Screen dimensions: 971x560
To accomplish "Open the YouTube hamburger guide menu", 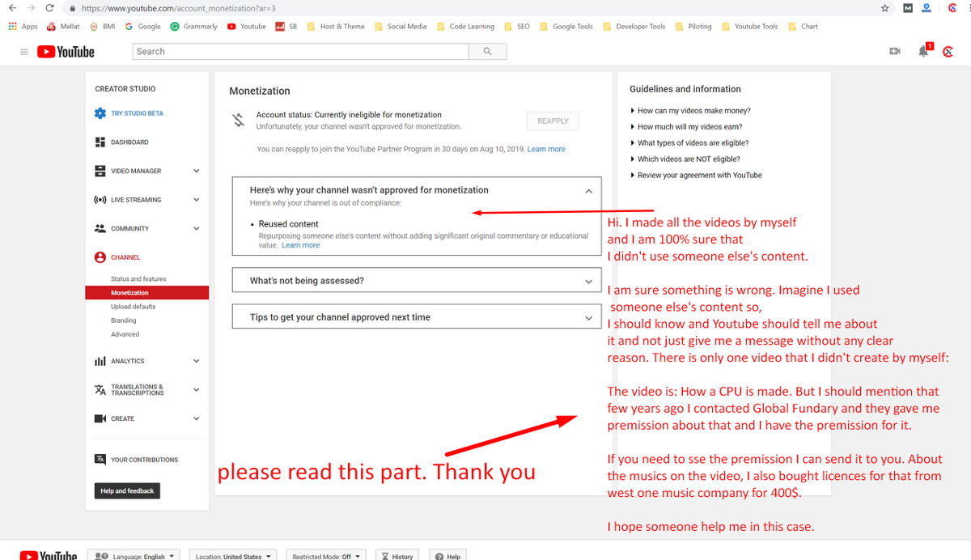I will point(24,52).
